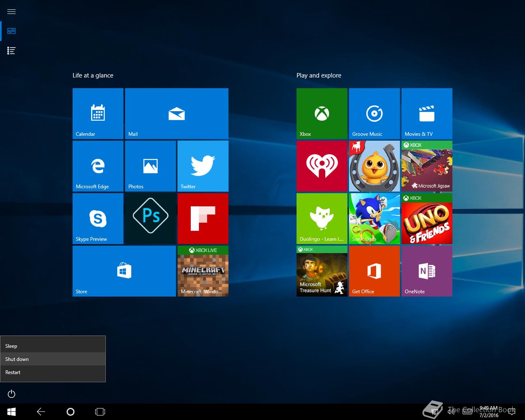
Task: Open the clock showing 9:49 AM
Action: [488, 412]
